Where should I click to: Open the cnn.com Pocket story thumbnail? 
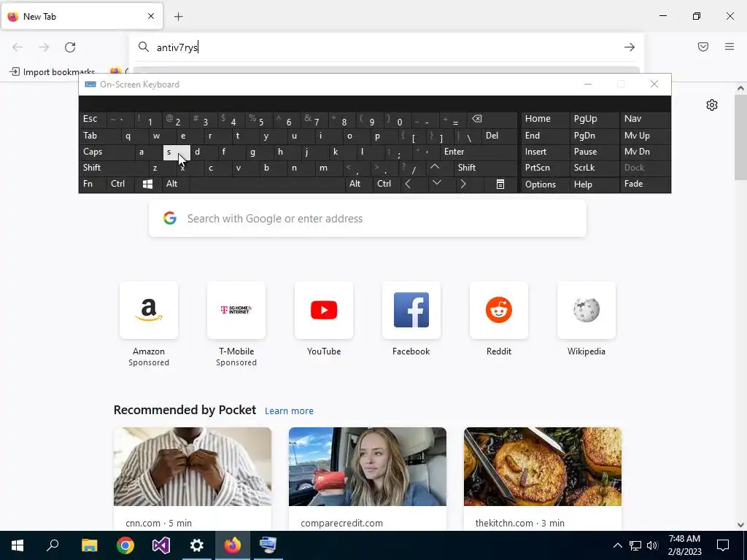[x=193, y=467]
